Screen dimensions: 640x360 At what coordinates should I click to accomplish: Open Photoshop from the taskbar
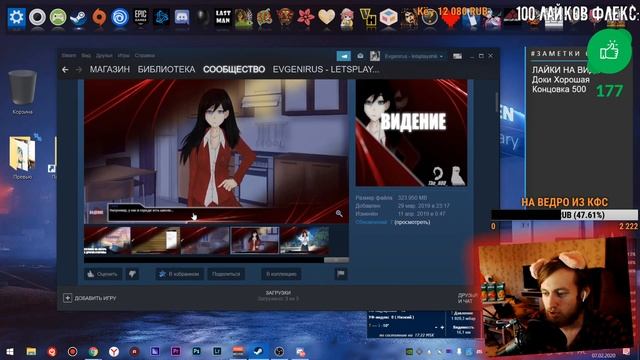pyautogui.click(x=196, y=351)
